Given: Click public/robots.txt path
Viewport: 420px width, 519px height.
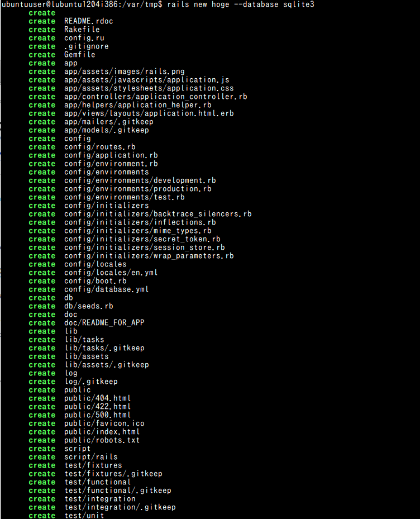Looking at the screenshot, I should (x=102, y=440).
